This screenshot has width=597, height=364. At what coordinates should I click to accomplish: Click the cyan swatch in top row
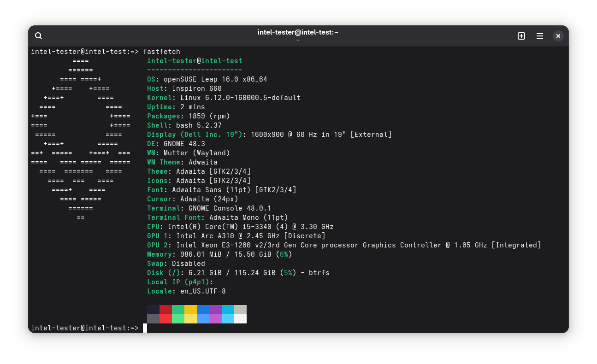click(228, 310)
